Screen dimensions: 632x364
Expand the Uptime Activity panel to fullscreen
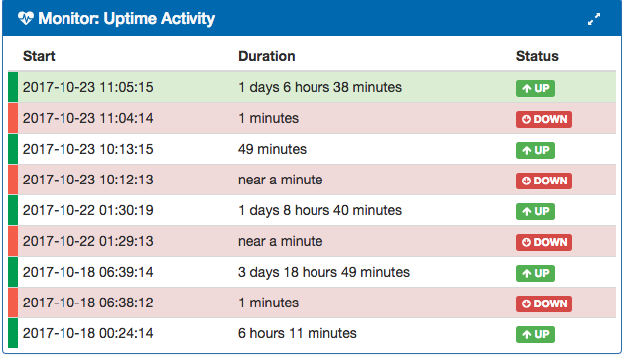594,19
